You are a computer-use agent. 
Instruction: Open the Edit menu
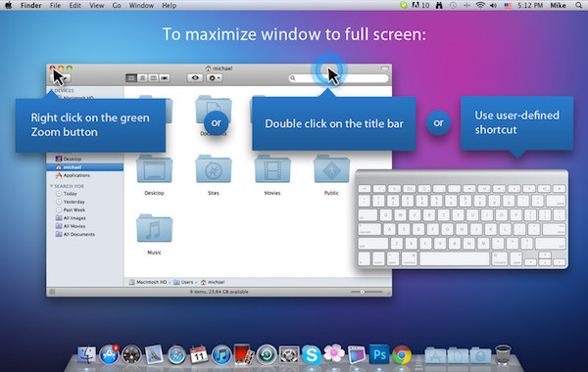coord(74,5)
